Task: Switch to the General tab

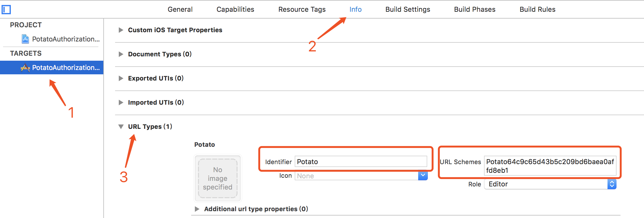Action: [x=180, y=10]
